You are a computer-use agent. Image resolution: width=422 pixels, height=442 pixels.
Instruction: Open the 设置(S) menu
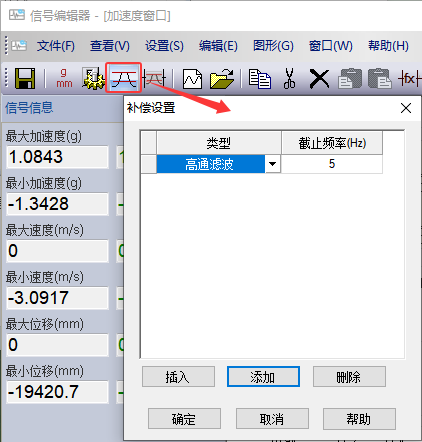[x=164, y=46]
